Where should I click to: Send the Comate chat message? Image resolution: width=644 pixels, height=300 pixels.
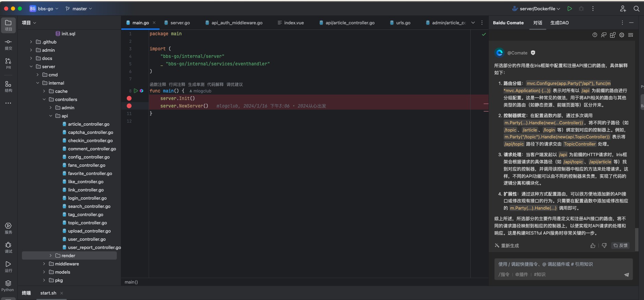627,275
